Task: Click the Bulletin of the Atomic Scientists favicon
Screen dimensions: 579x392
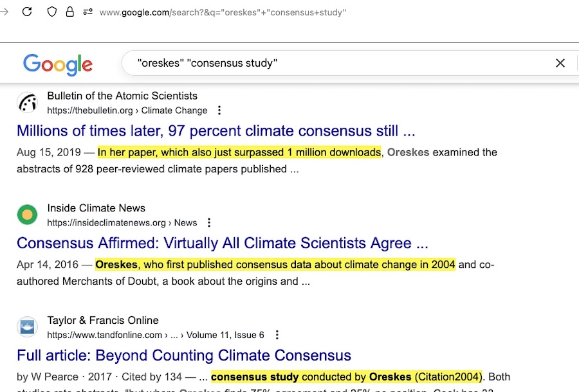Action: pyautogui.click(x=27, y=103)
